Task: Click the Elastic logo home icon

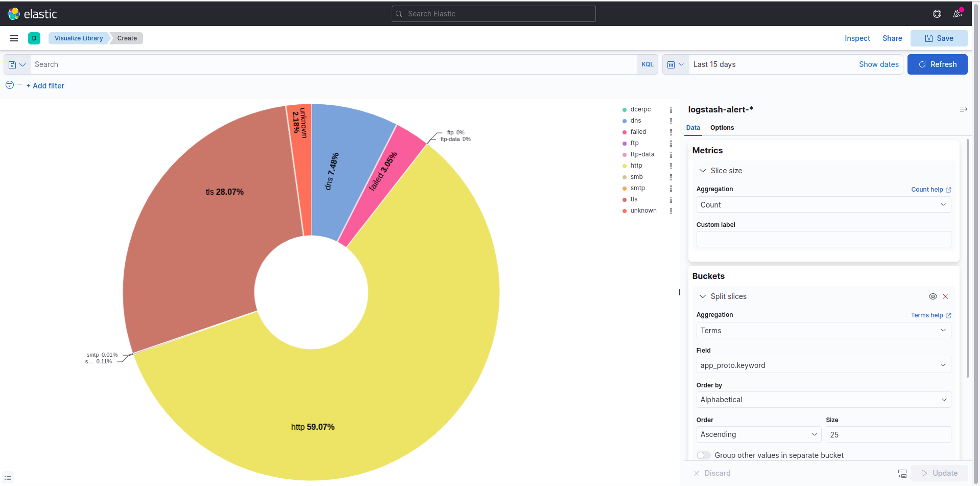Action: [14, 14]
